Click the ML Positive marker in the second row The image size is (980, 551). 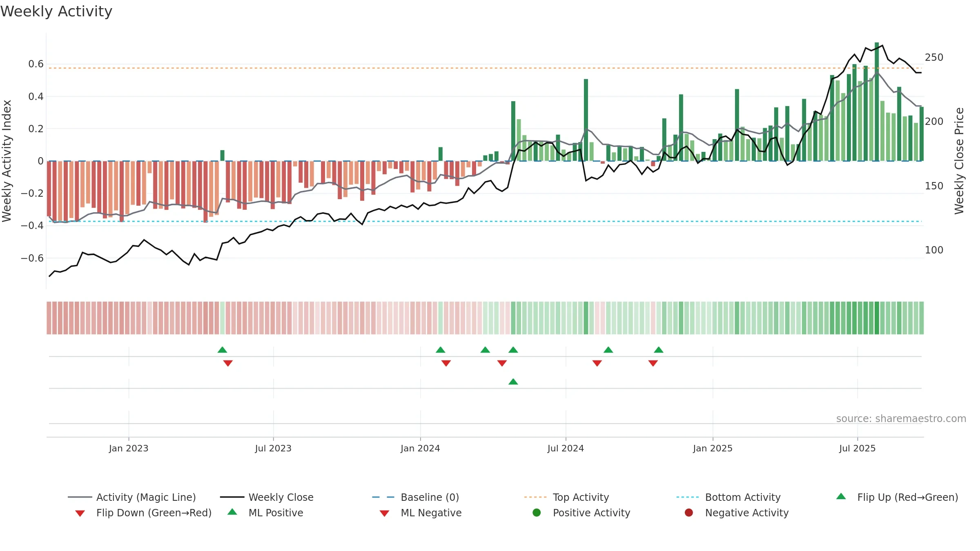pyautogui.click(x=513, y=382)
